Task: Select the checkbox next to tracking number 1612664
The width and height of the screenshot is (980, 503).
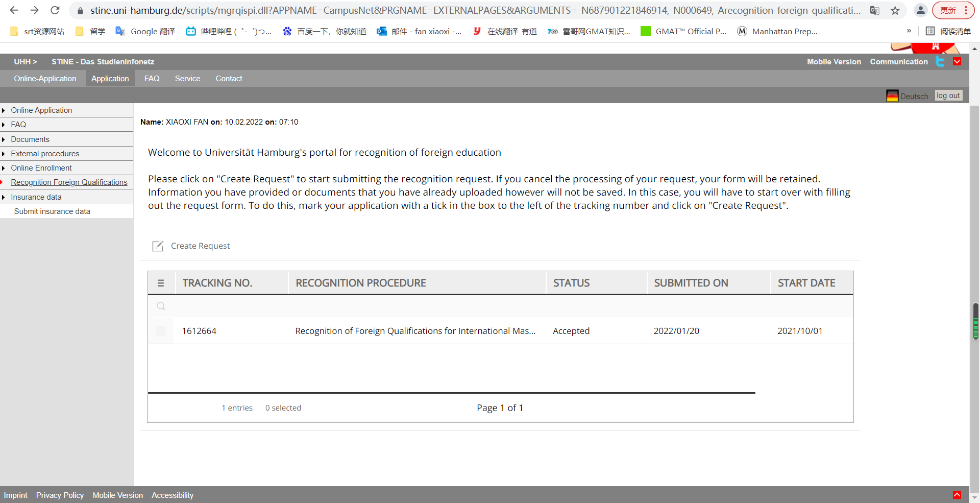Action: click(x=161, y=330)
